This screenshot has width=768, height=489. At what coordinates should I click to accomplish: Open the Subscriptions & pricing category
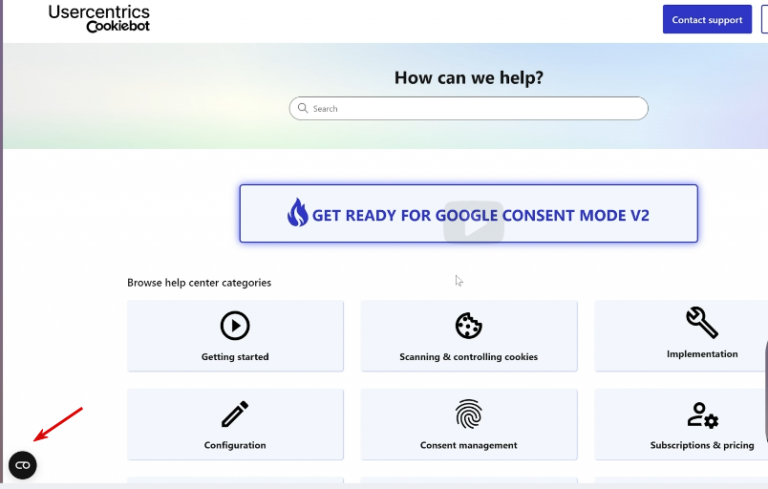pos(681,424)
